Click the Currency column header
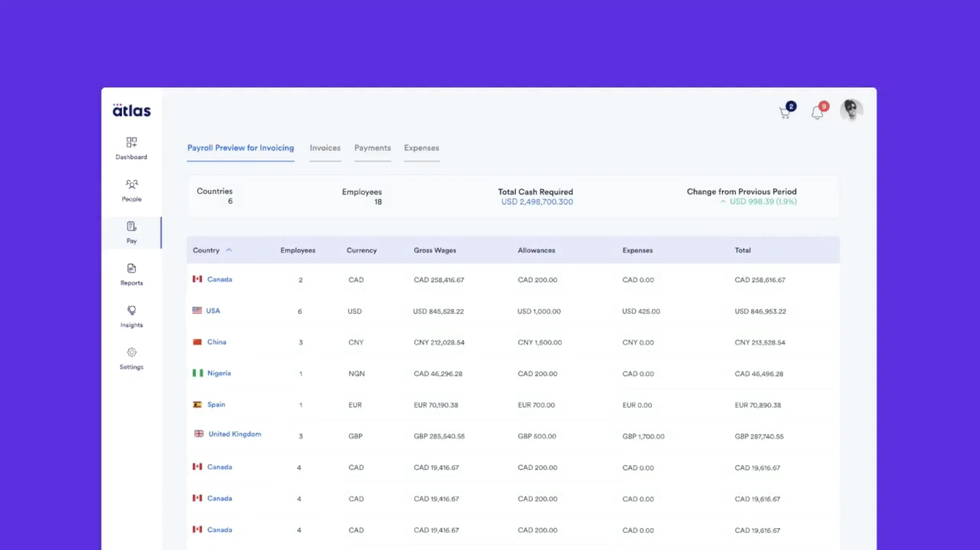The image size is (980, 550). click(x=361, y=250)
